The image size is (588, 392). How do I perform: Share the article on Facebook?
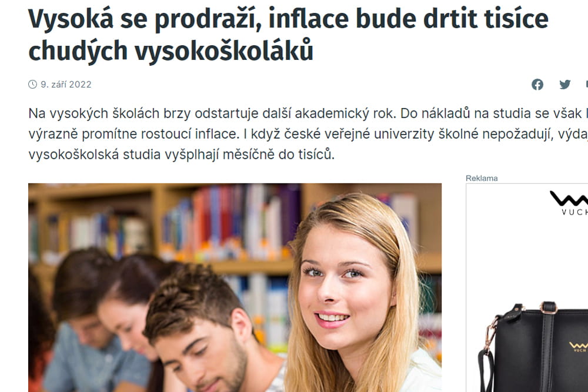click(x=537, y=84)
